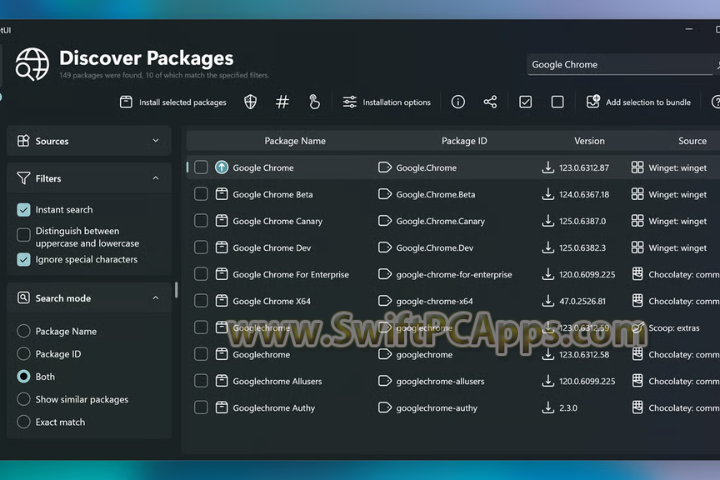Click the 125.0.6382.3 version value

[x=582, y=248]
